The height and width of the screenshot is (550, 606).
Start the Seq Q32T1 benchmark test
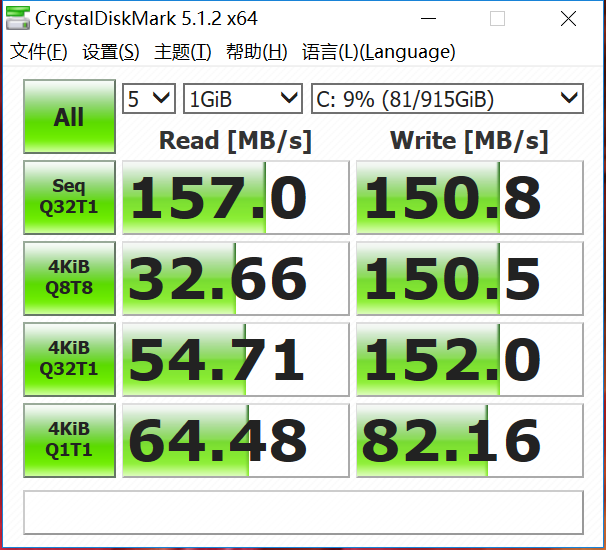(69, 197)
